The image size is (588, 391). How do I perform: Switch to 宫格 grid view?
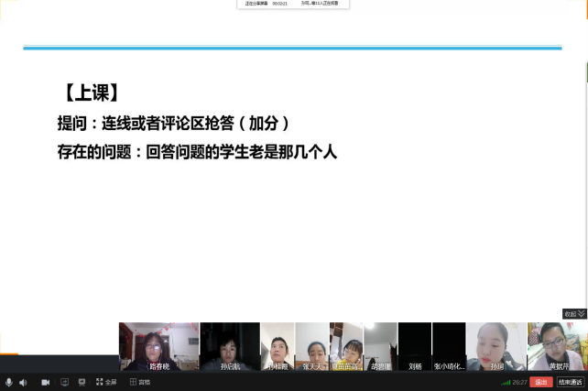click(139, 382)
